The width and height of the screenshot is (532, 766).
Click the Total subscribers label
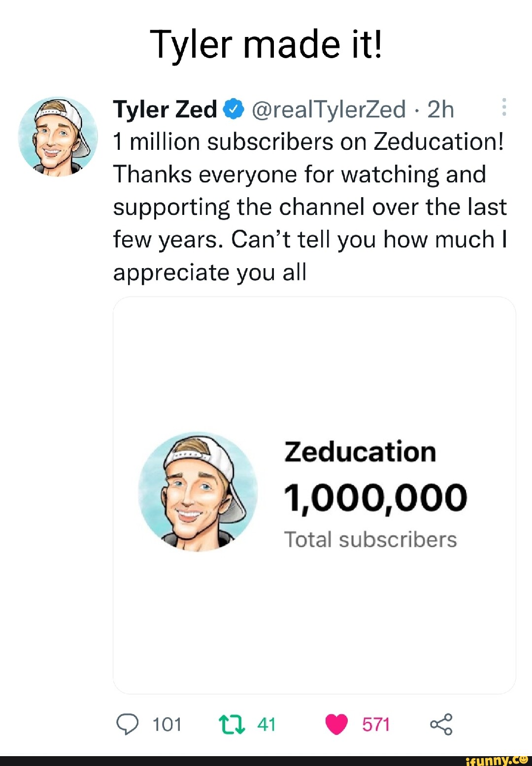(370, 539)
